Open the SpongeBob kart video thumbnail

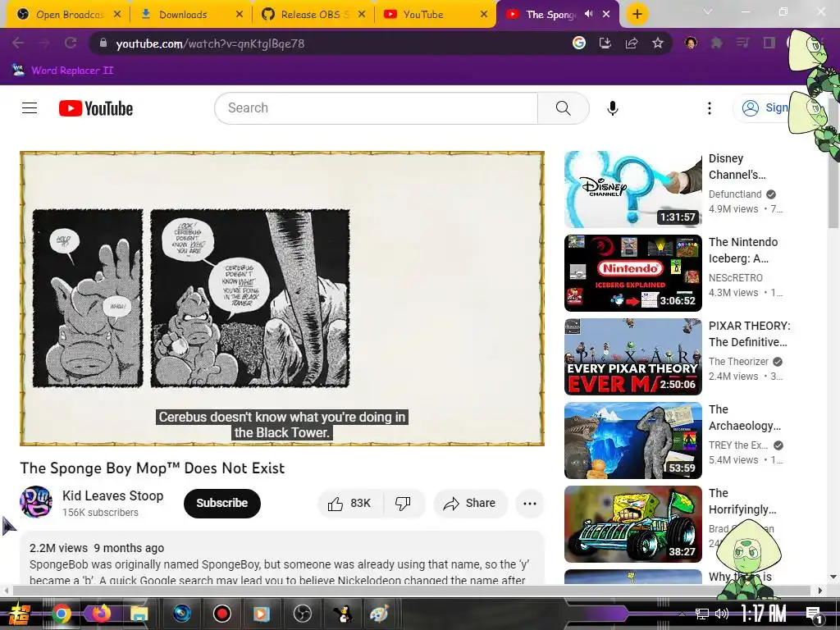tap(632, 524)
